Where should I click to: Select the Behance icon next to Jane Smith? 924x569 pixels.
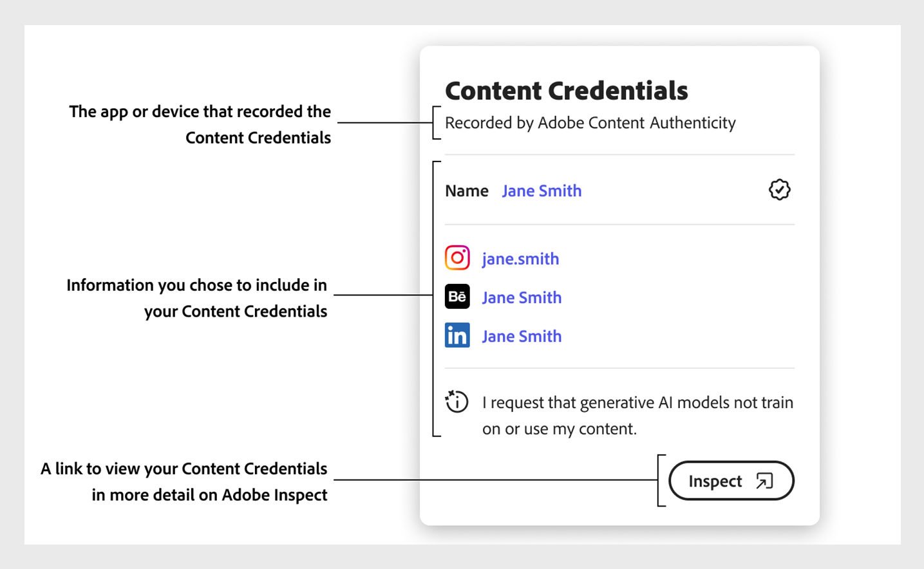tap(457, 297)
